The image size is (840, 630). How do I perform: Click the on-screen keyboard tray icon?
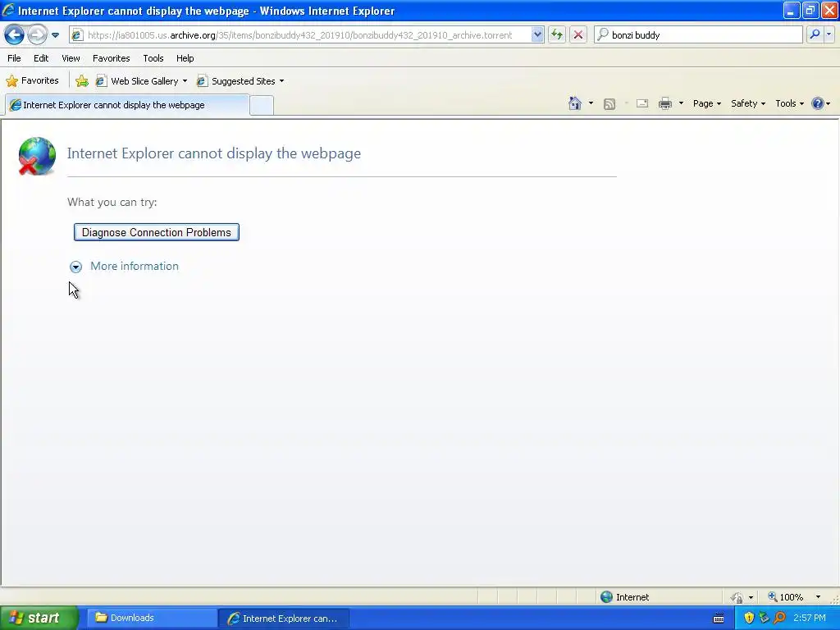click(x=719, y=619)
